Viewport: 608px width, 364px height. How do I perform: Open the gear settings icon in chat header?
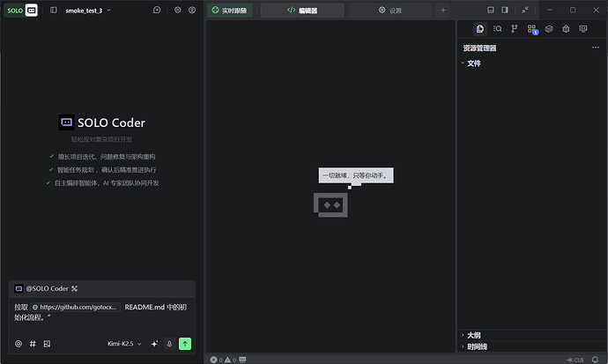click(178, 10)
